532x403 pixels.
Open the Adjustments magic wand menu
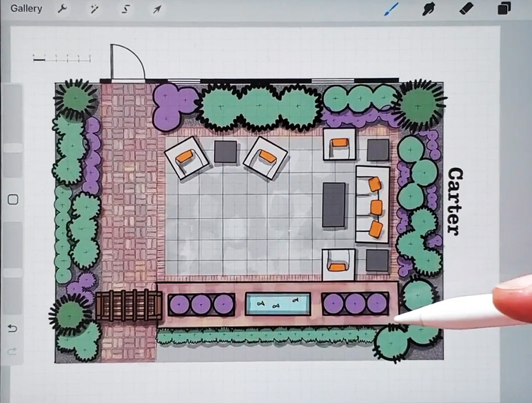coord(94,9)
